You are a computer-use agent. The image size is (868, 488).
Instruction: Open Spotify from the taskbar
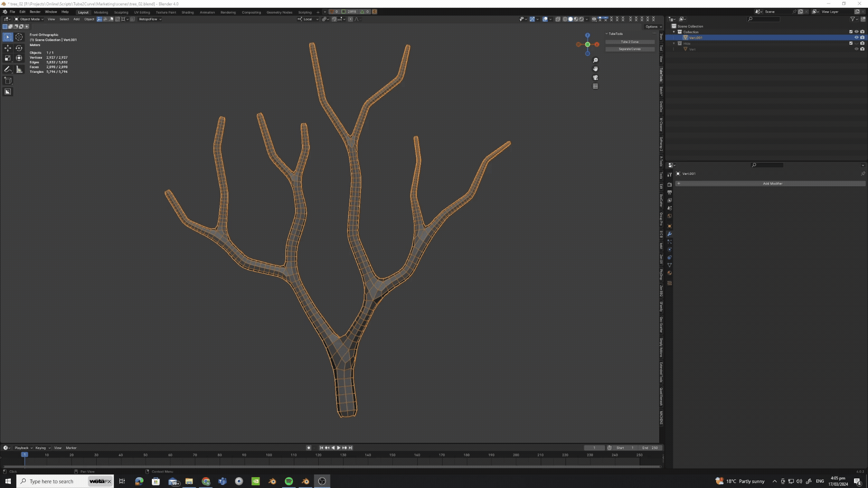289,481
